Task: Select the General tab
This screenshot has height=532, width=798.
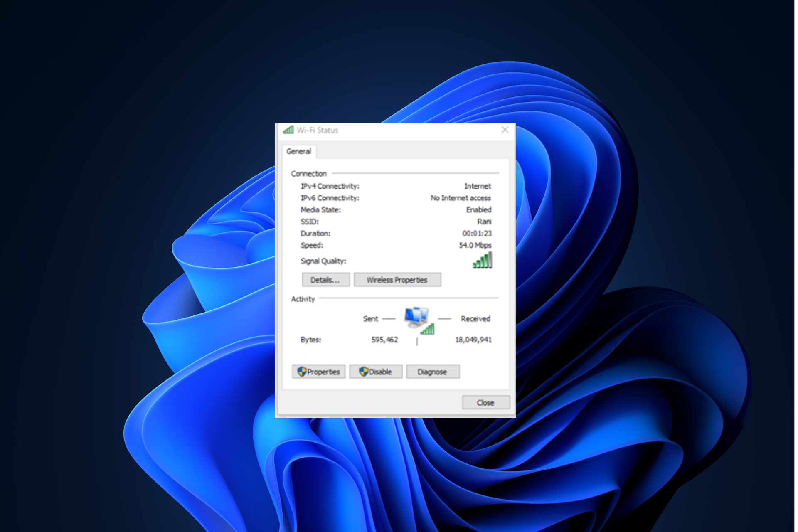Action: coord(299,151)
